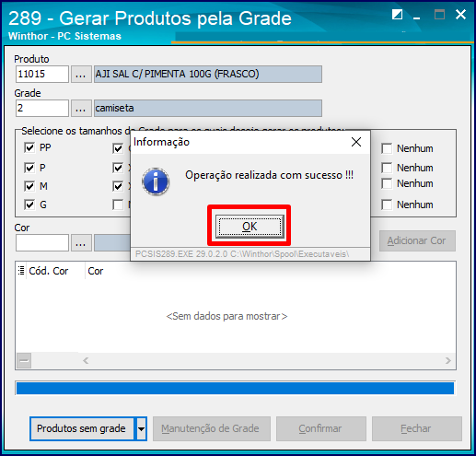
Task: Click the Confirmar button
Action: (x=321, y=428)
